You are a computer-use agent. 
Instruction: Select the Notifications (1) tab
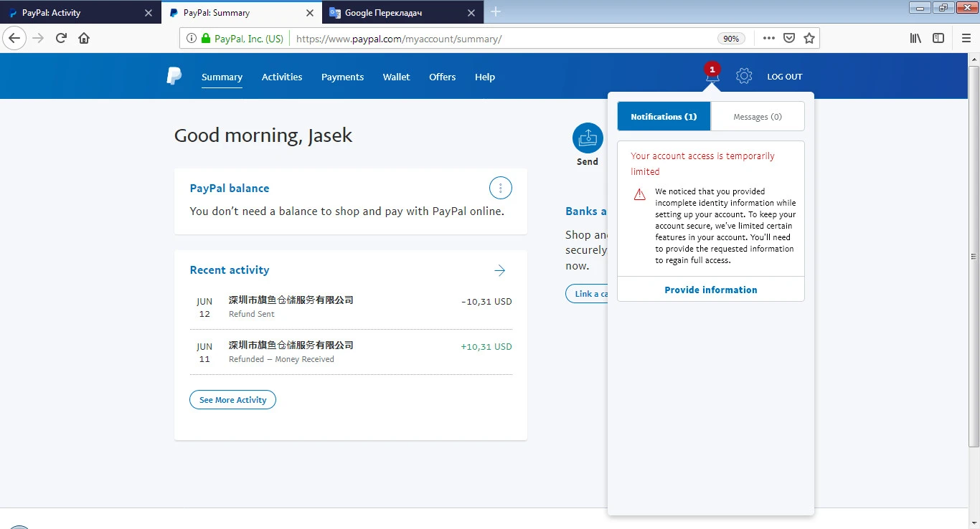tap(664, 116)
